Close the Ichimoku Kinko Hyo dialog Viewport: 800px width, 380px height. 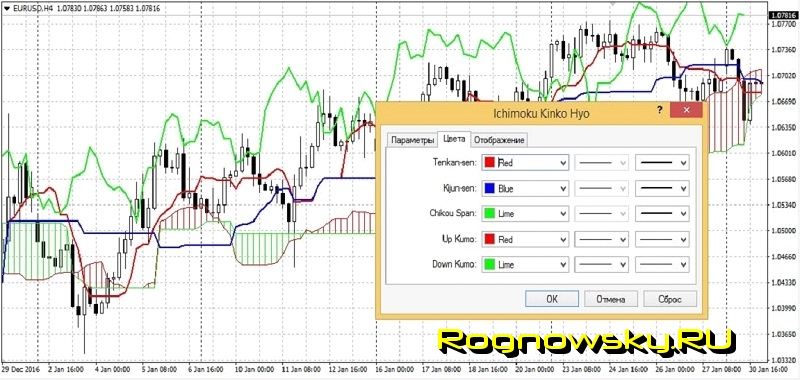pos(686,110)
